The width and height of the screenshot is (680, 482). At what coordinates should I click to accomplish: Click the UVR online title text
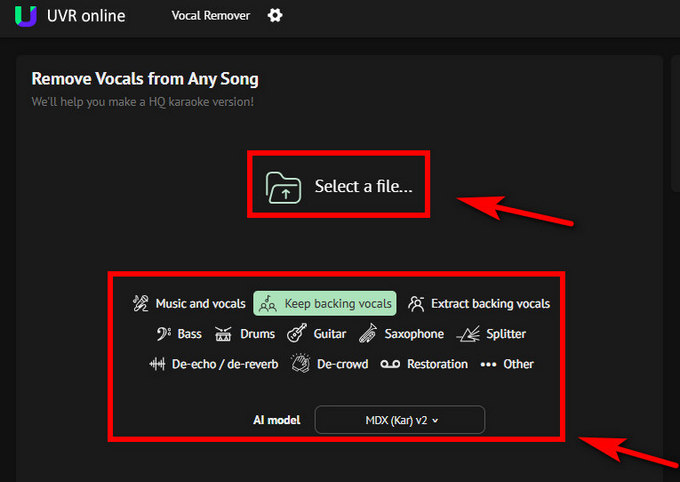(x=86, y=16)
